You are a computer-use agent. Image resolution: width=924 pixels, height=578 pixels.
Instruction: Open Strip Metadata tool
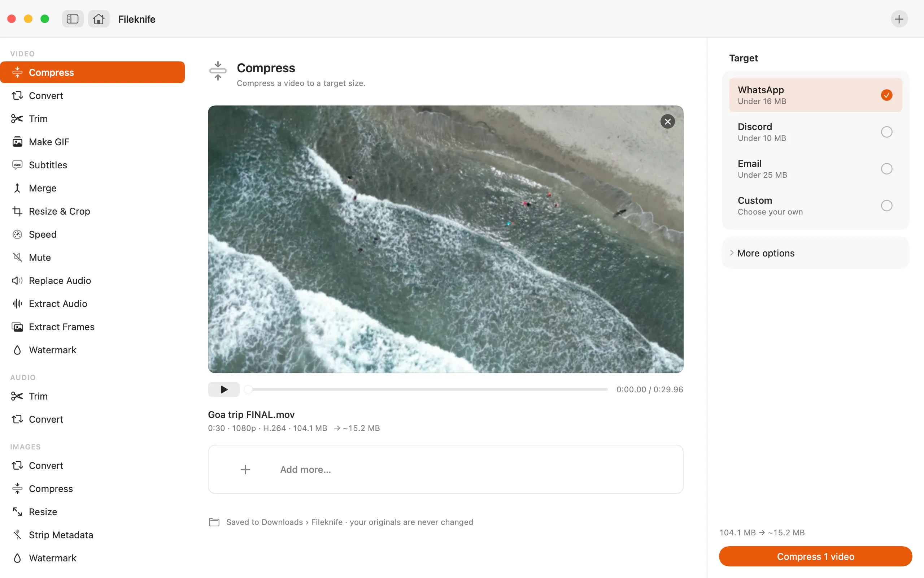click(x=92, y=535)
